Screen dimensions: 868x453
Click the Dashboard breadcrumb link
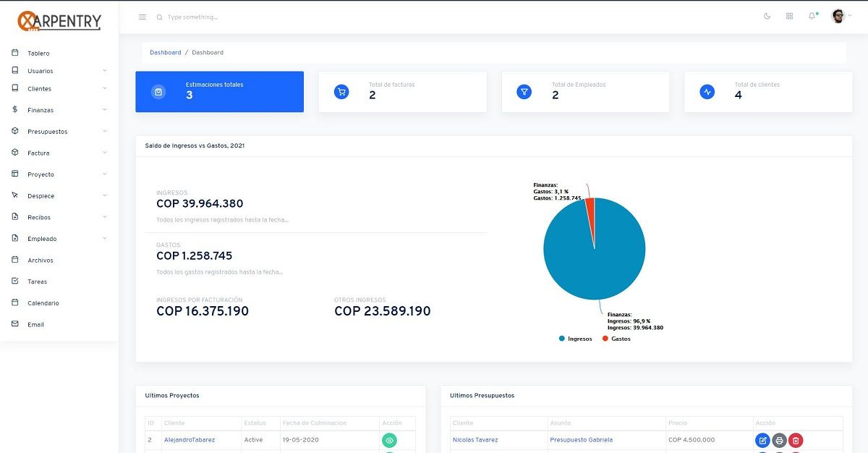[x=165, y=53]
